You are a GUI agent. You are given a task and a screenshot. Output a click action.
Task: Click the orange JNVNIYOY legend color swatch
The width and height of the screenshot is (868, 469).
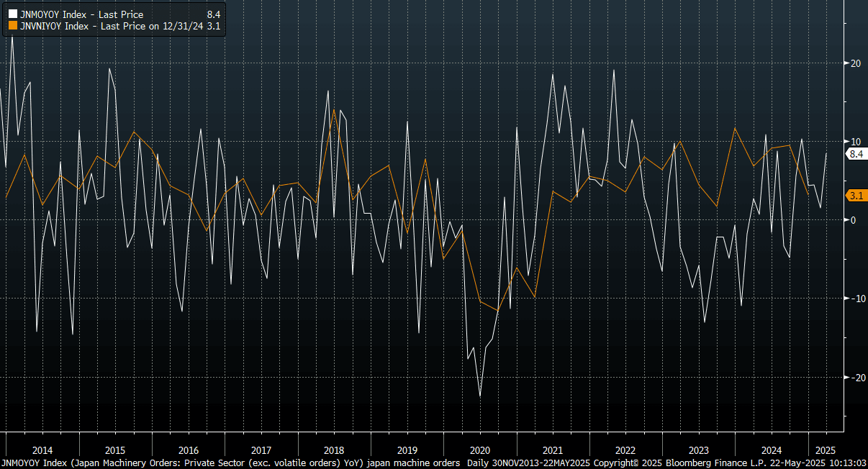(x=12, y=26)
